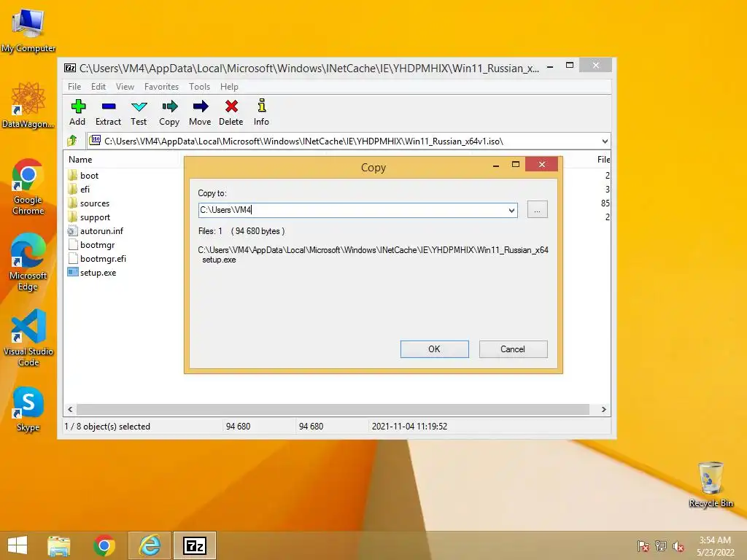Expand the Copy to path dropdown

coord(511,210)
